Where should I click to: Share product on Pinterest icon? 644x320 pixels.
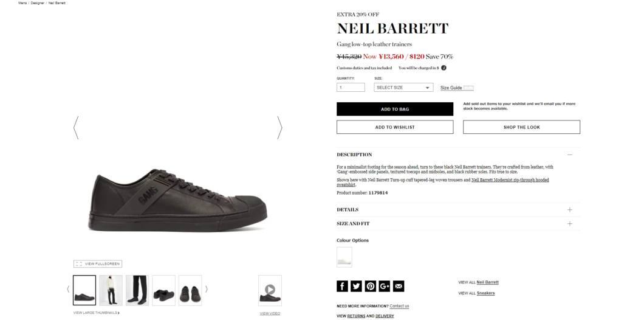[371, 287]
